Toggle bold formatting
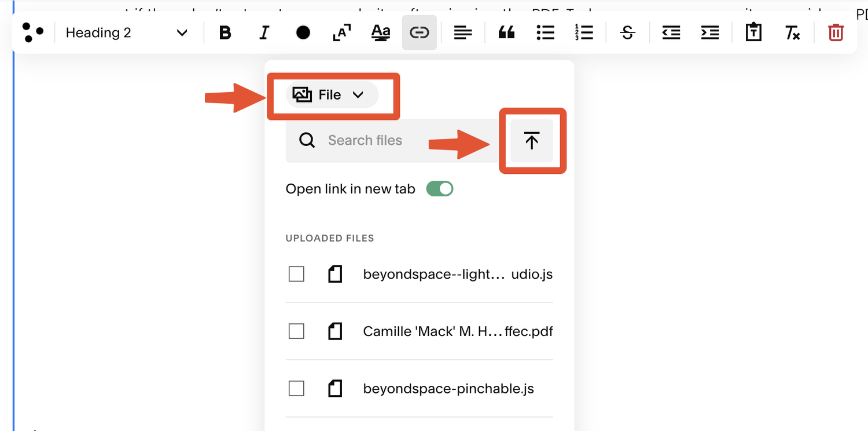The height and width of the screenshot is (431, 868). pyautogui.click(x=225, y=32)
